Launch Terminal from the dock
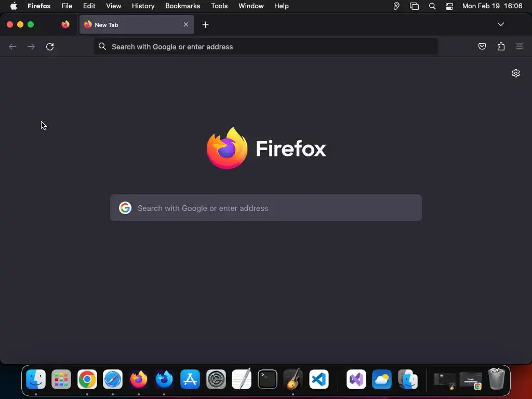532x399 pixels. [x=268, y=379]
